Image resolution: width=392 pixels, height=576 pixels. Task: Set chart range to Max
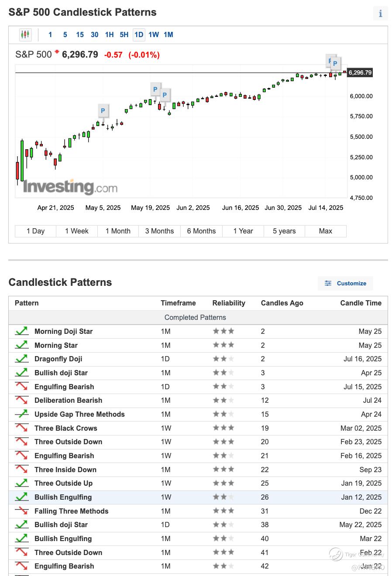click(x=326, y=231)
